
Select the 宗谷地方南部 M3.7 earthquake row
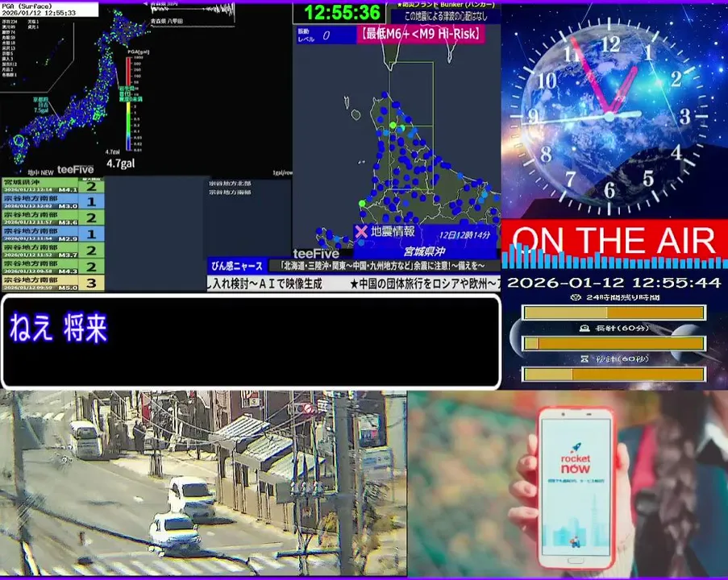coord(53,251)
